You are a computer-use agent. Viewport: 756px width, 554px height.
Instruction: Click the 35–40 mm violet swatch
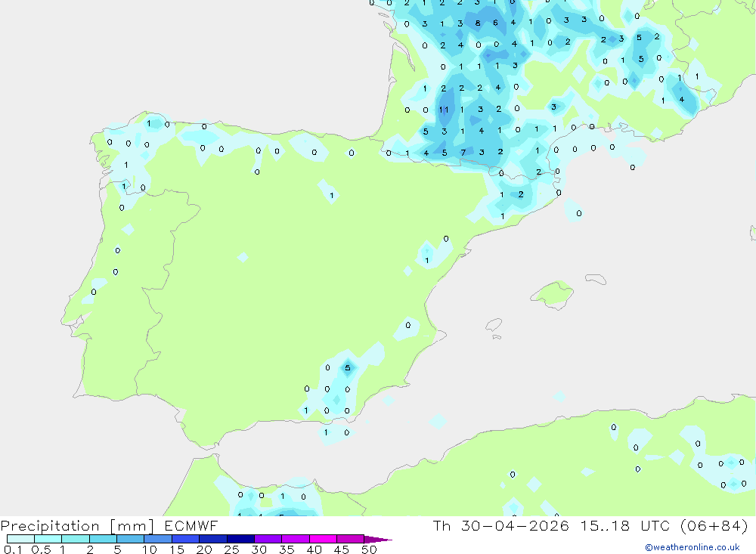coord(296,539)
